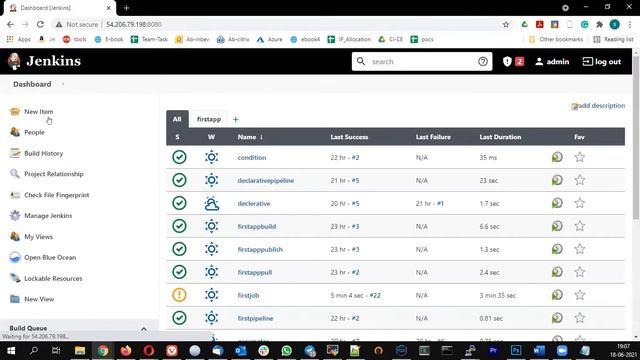Schedule a build for condition
Viewport: 640px width, 360px height.
[557, 157]
